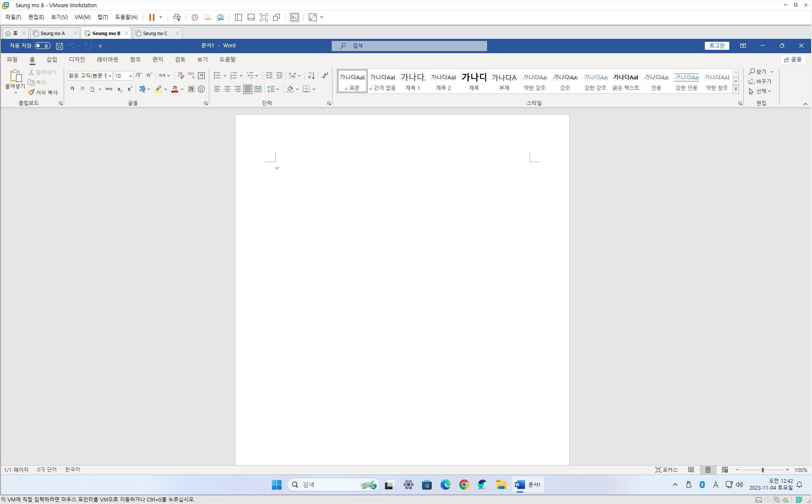Open the 삽입 ribbon tab
812x504 pixels.
(51, 60)
